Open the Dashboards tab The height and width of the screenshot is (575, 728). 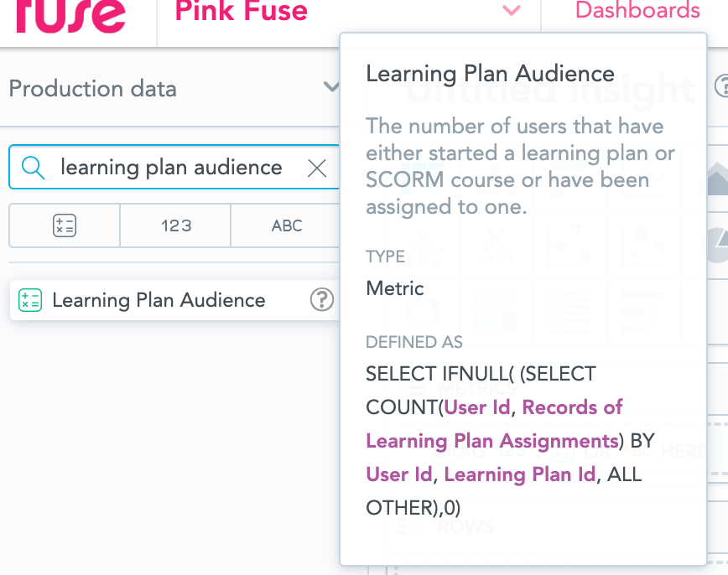(637, 11)
